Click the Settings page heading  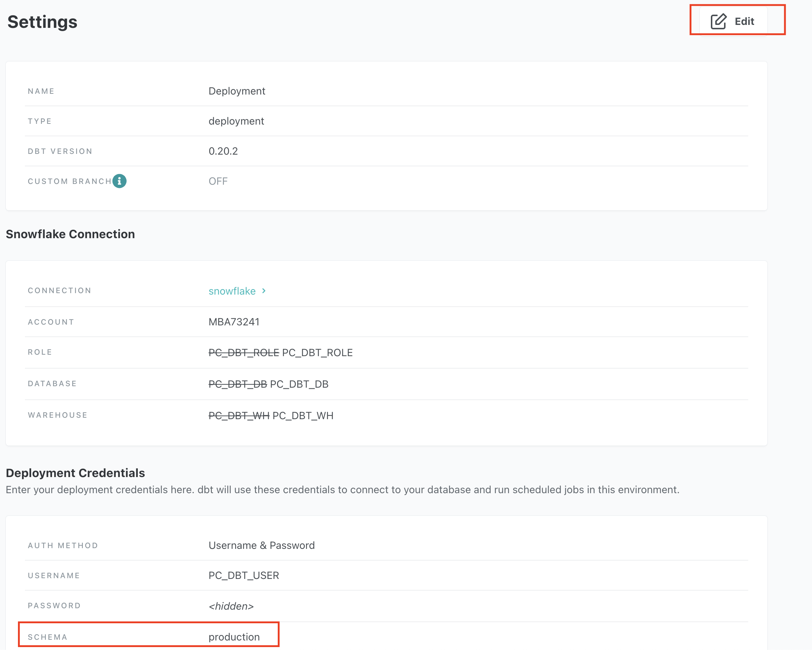point(42,22)
